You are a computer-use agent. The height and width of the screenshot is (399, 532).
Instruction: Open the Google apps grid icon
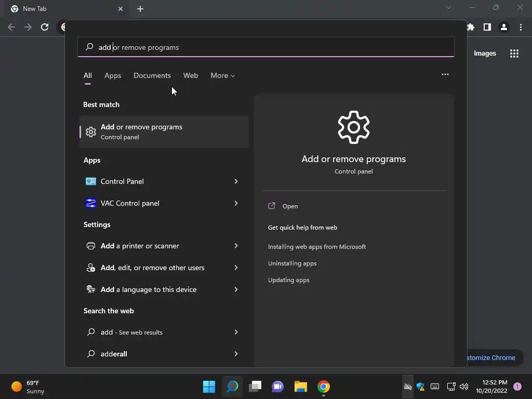514,54
